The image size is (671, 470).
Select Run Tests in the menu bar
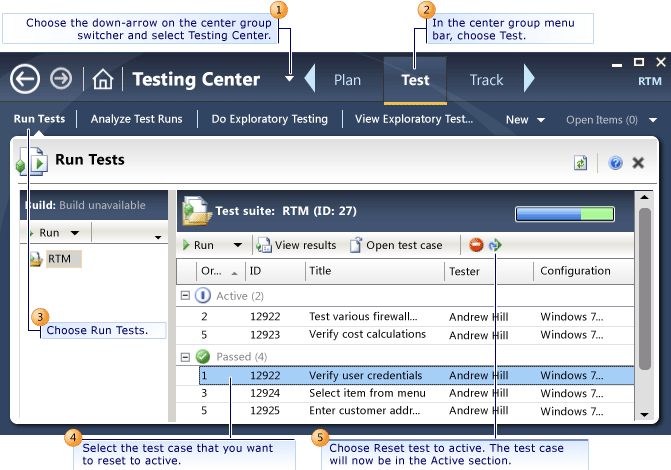39,119
